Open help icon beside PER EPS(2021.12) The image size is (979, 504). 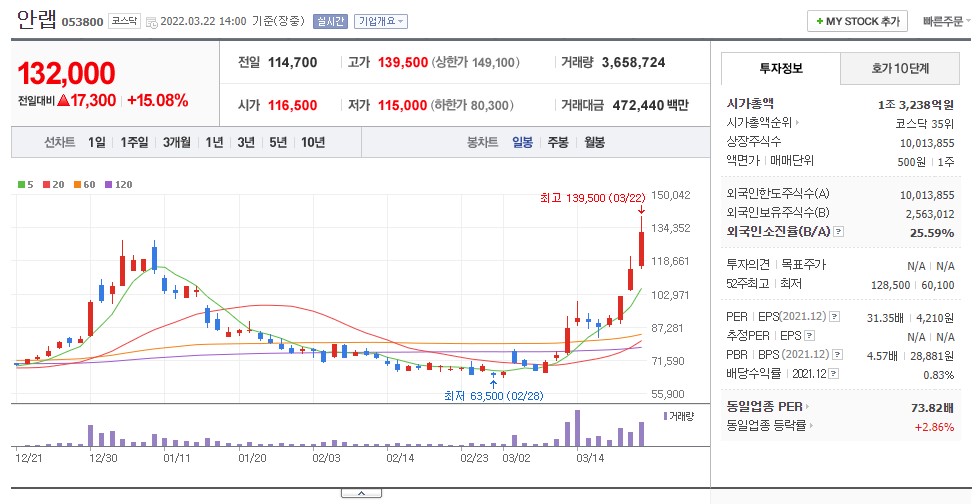point(835,317)
